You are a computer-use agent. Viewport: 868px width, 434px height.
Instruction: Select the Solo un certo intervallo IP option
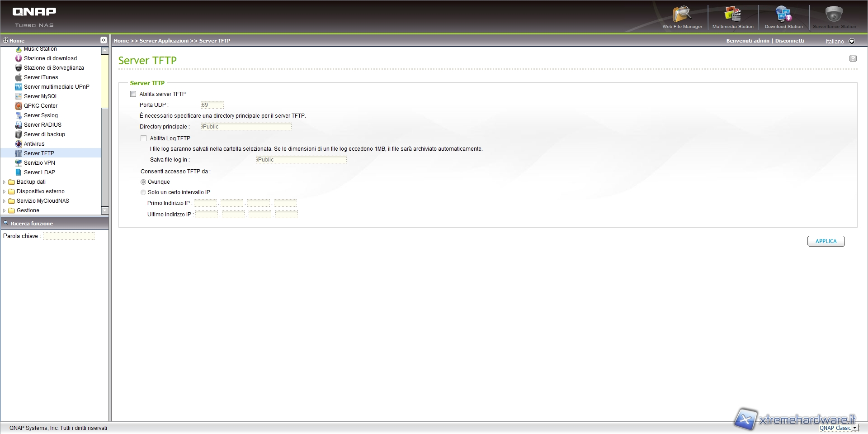(x=143, y=192)
